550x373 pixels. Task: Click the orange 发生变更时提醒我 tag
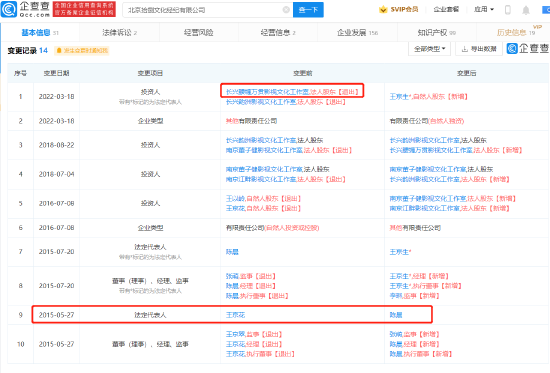[x=82, y=51]
